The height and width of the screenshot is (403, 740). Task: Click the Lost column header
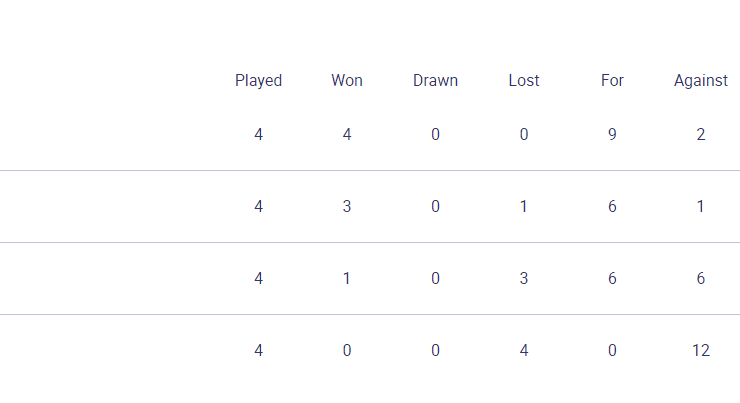pos(524,80)
